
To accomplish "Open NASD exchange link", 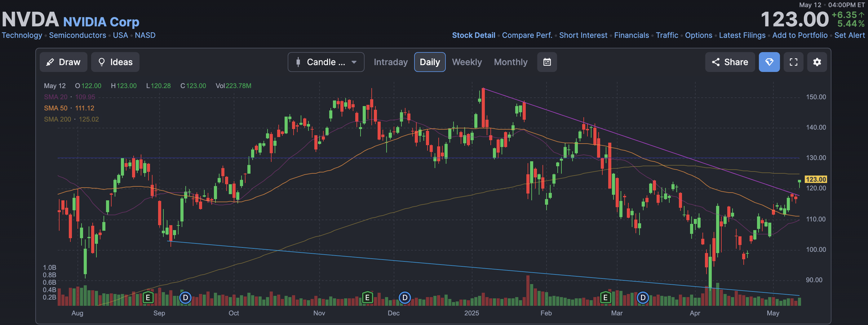I will (x=145, y=35).
